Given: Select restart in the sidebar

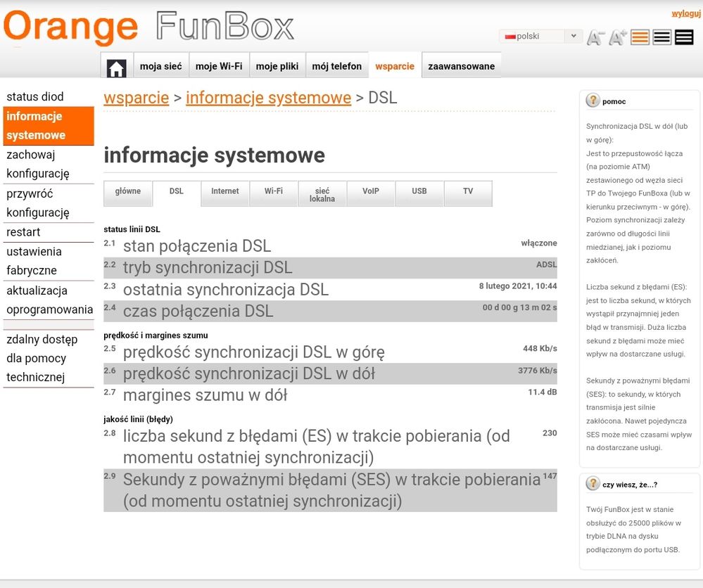Looking at the screenshot, I should (23, 232).
